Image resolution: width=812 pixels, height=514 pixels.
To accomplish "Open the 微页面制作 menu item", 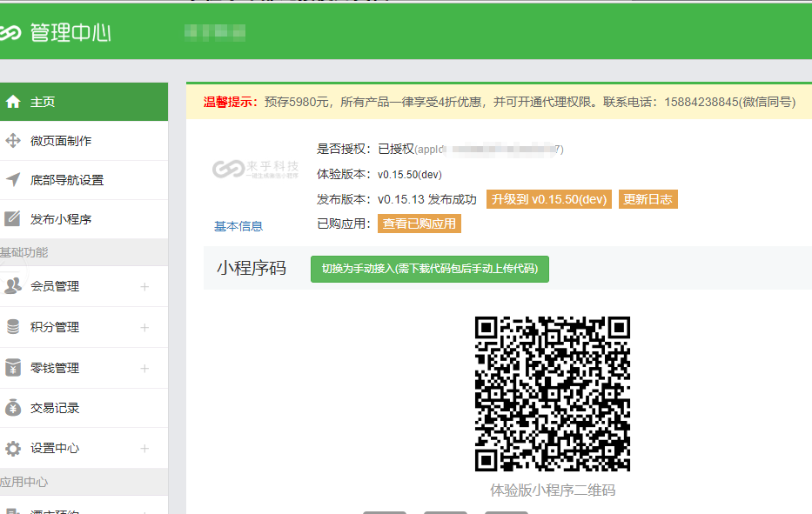I will (x=61, y=141).
